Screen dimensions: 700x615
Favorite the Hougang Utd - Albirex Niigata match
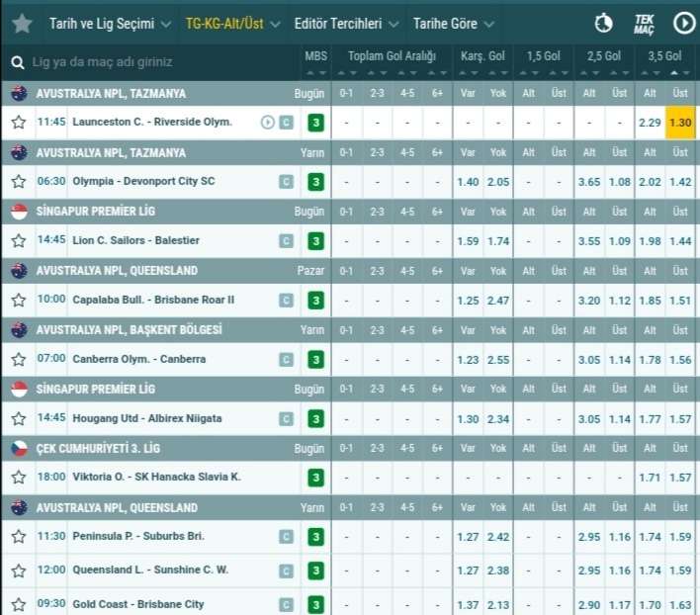click(19, 418)
